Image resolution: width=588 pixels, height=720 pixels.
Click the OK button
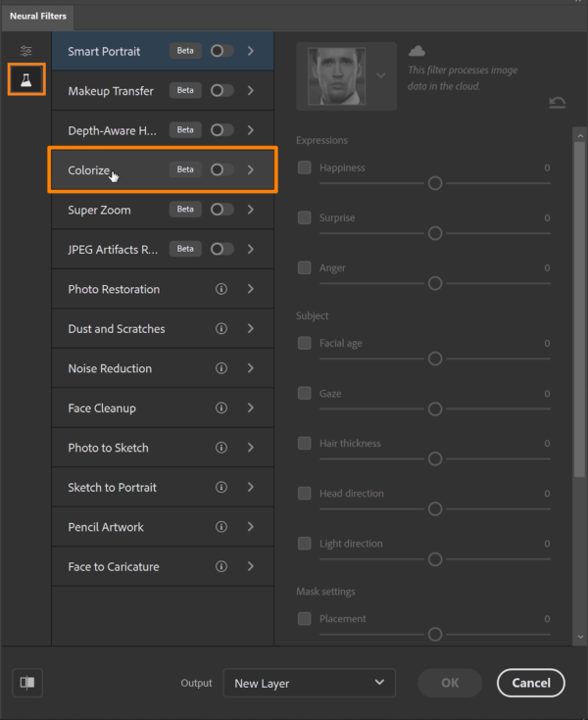click(x=450, y=683)
